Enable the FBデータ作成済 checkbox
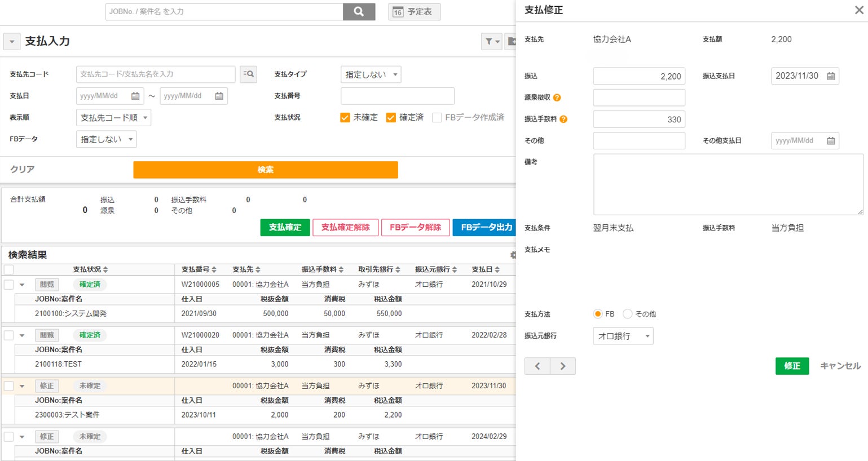The image size is (868, 461). [x=437, y=118]
